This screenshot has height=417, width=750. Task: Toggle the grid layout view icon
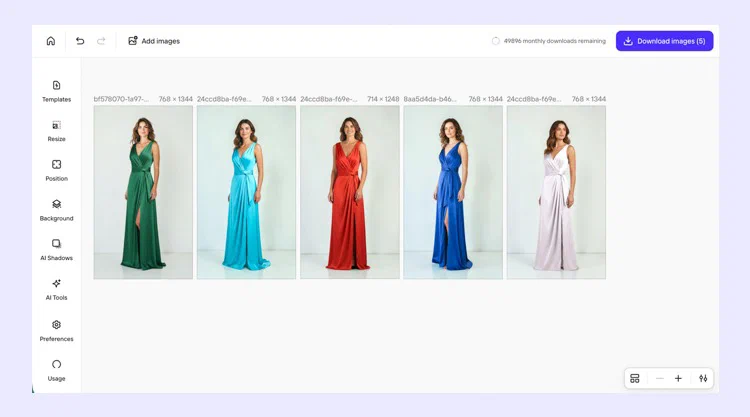[x=635, y=378]
